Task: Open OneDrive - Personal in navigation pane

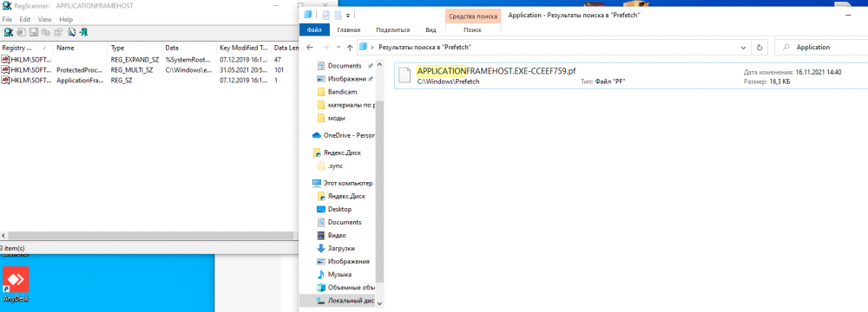Action: coord(343,135)
